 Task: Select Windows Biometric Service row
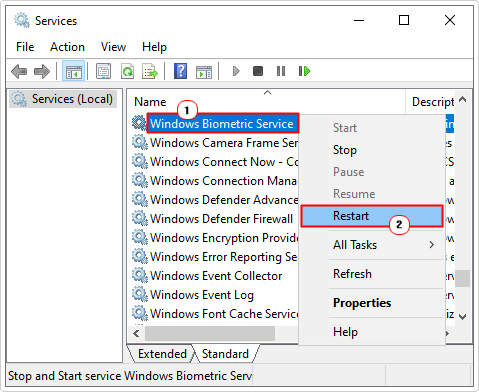(222, 124)
